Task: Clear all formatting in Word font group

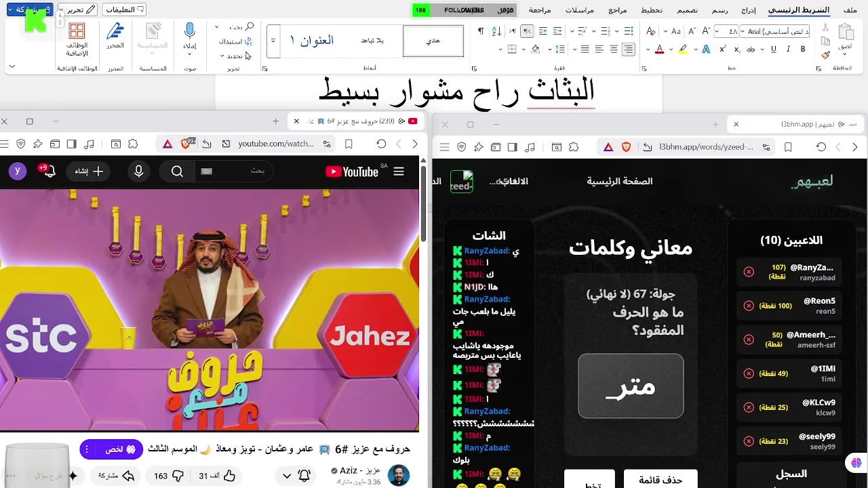Action: tap(650, 31)
